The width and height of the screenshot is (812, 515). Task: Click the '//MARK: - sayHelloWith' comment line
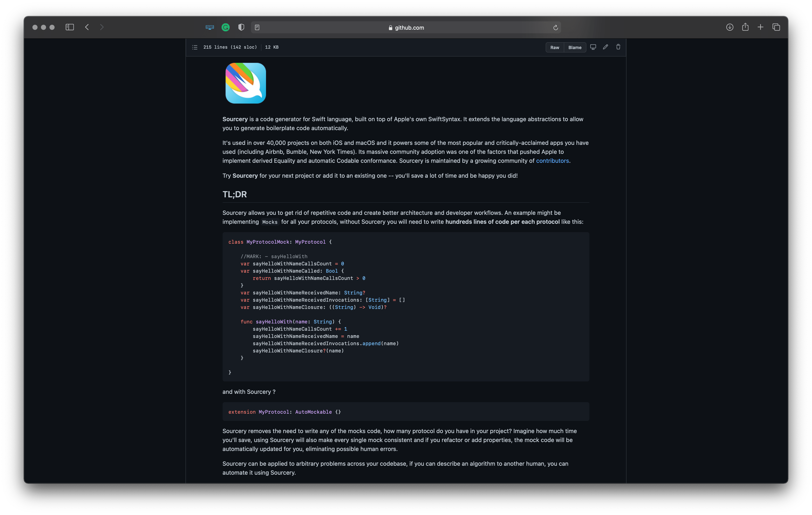point(274,256)
